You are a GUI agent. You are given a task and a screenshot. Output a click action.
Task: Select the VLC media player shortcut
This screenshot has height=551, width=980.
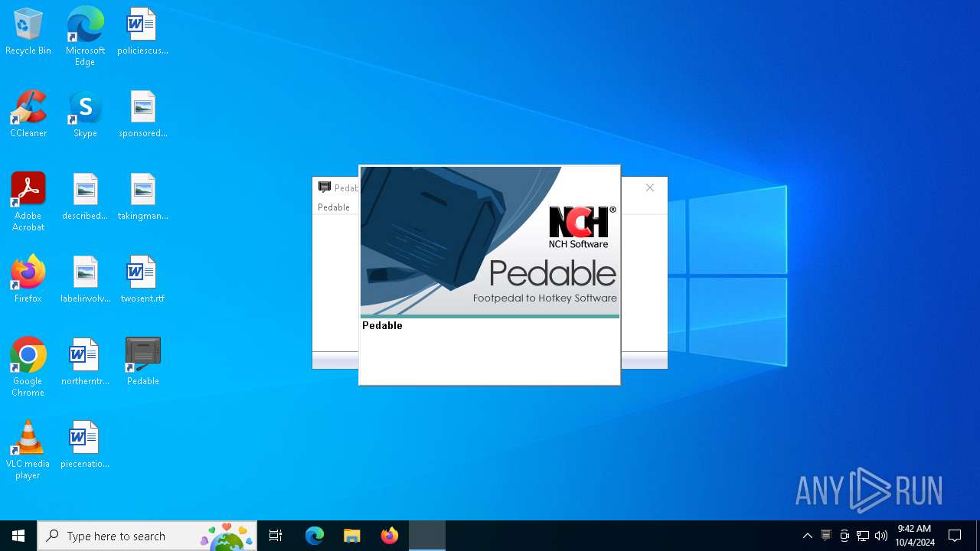[x=28, y=450]
